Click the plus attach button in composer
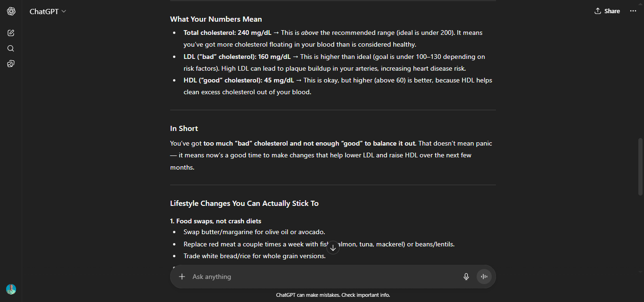644x302 pixels. click(x=182, y=277)
